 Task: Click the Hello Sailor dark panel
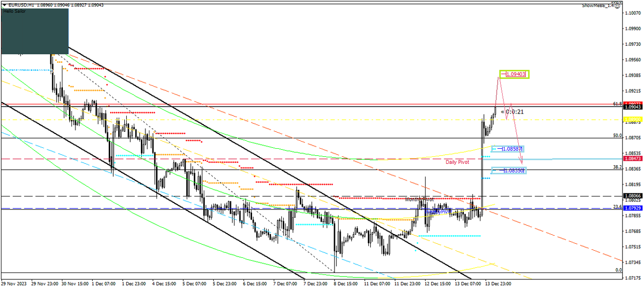35,31
